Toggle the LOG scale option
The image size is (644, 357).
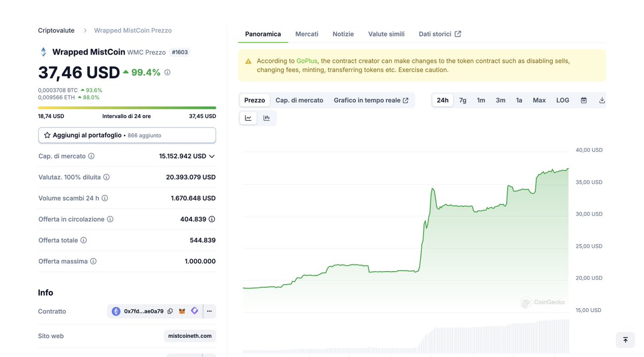coord(563,100)
